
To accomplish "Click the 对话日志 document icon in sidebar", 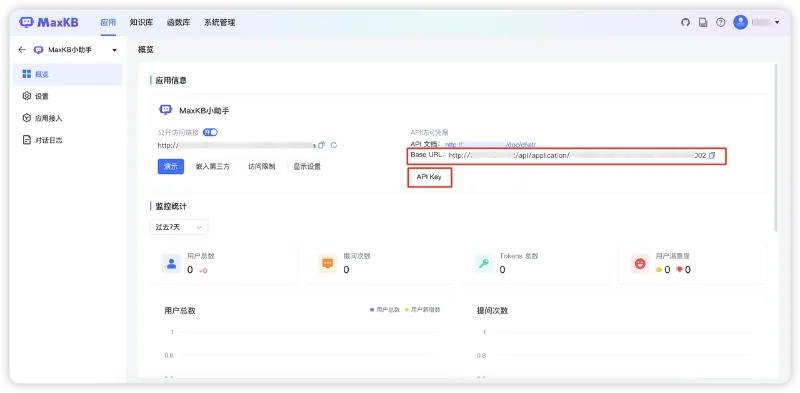I will [27, 140].
